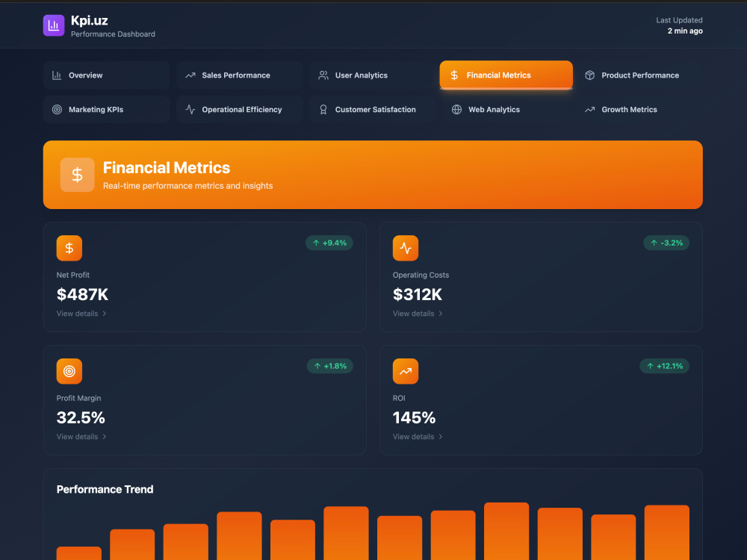Open the Marketing KPIs tab

pos(106,110)
